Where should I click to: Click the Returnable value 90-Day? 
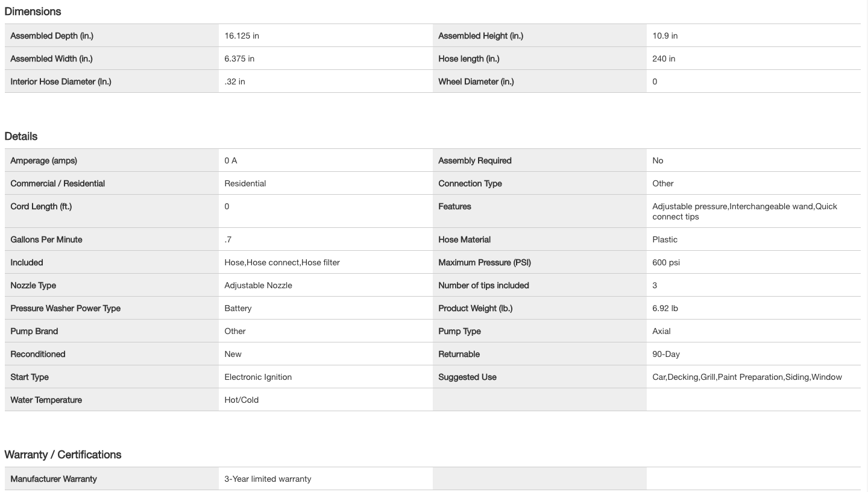666,354
